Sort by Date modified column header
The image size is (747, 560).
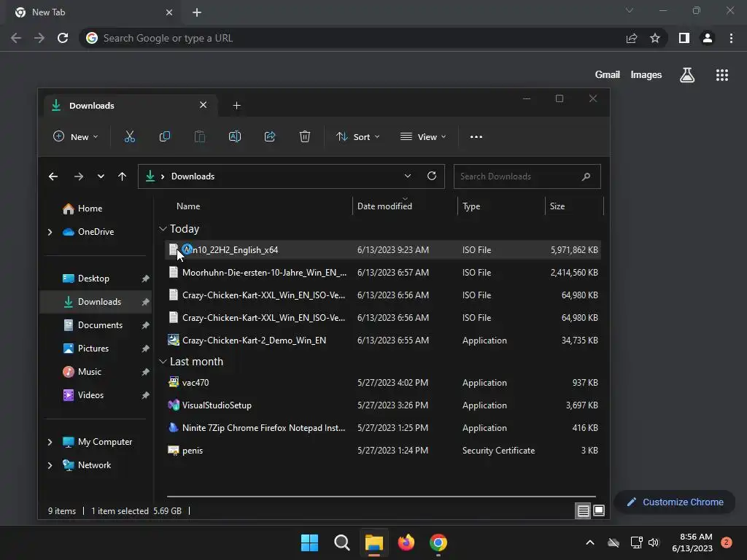384,206
